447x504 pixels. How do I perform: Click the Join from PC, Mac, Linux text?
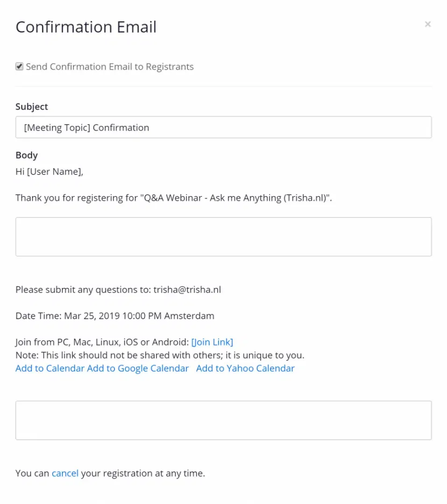(x=102, y=342)
